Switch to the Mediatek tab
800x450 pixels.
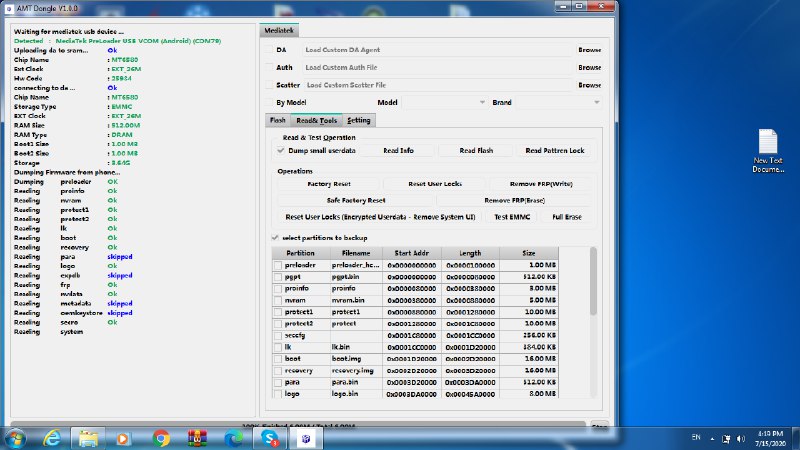point(279,31)
